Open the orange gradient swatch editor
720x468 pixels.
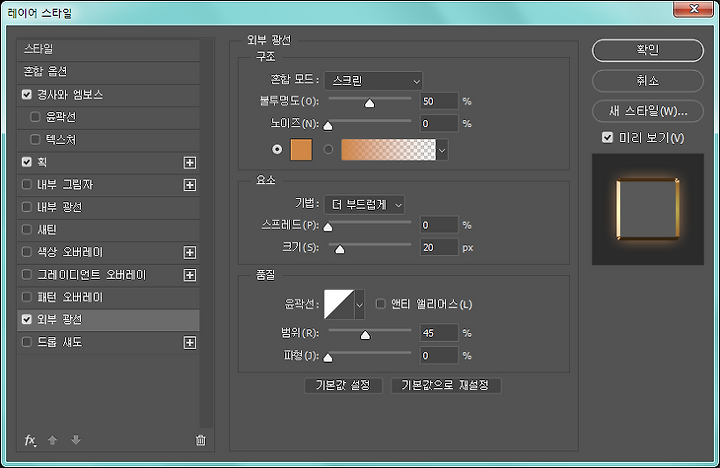(x=388, y=150)
